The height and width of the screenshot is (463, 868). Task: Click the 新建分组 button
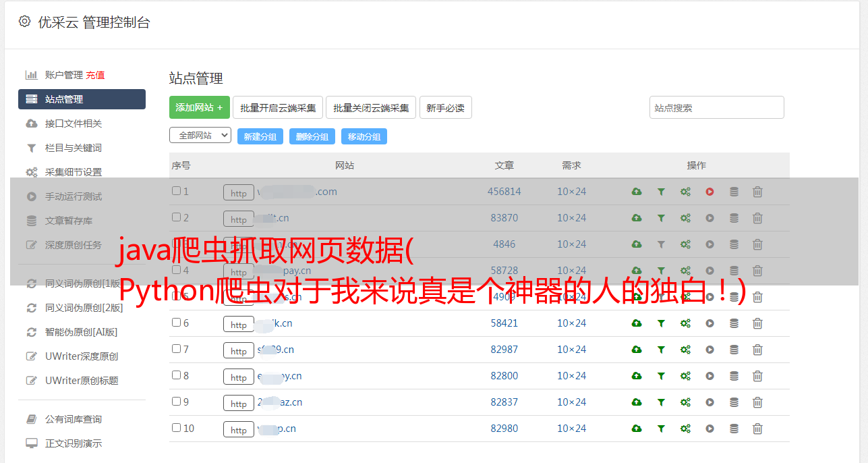pyautogui.click(x=260, y=136)
